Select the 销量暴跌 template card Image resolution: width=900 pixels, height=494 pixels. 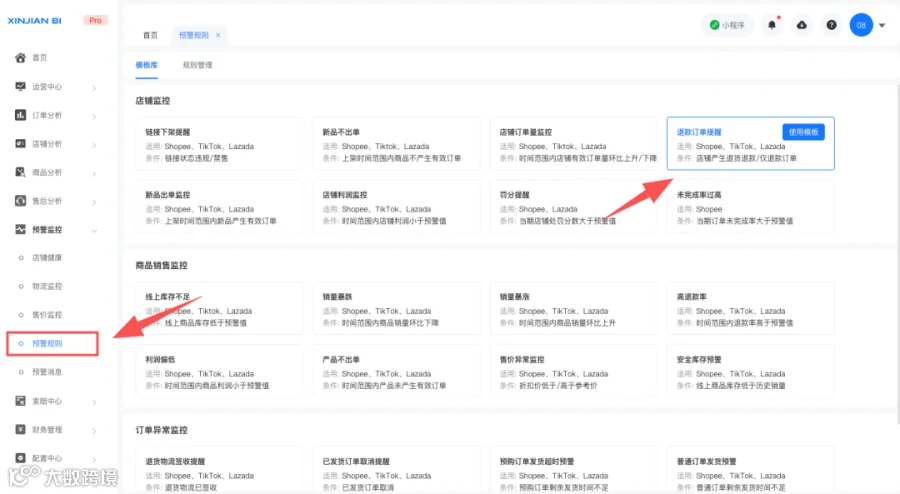click(397, 309)
